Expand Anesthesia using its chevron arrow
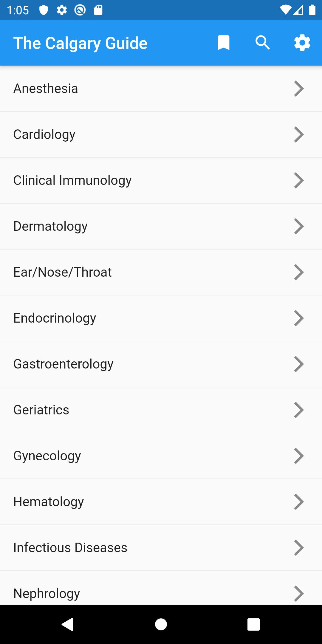Image resolution: width=322 pixels, height=644 pixels. tap(299, 89)
